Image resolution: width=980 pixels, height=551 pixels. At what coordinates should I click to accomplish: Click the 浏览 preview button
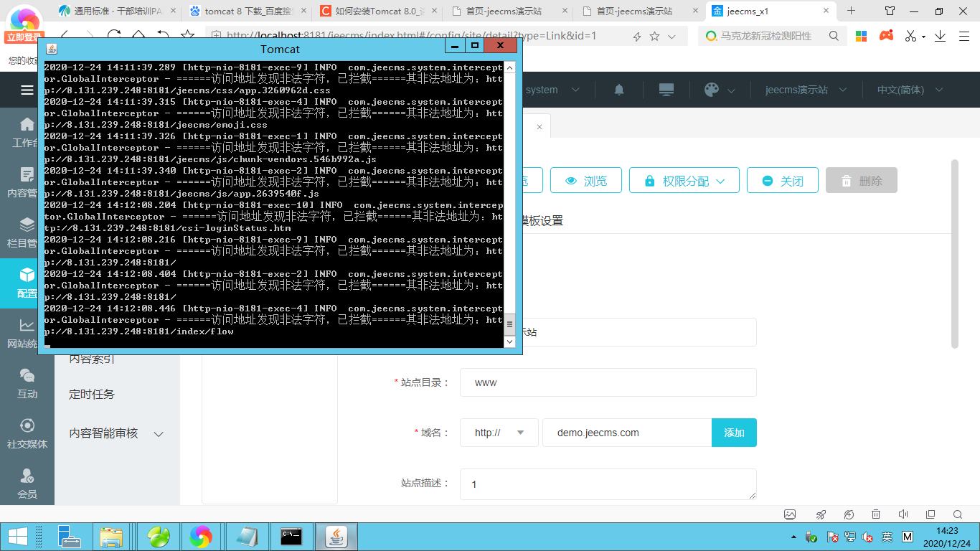click(586, 181)
